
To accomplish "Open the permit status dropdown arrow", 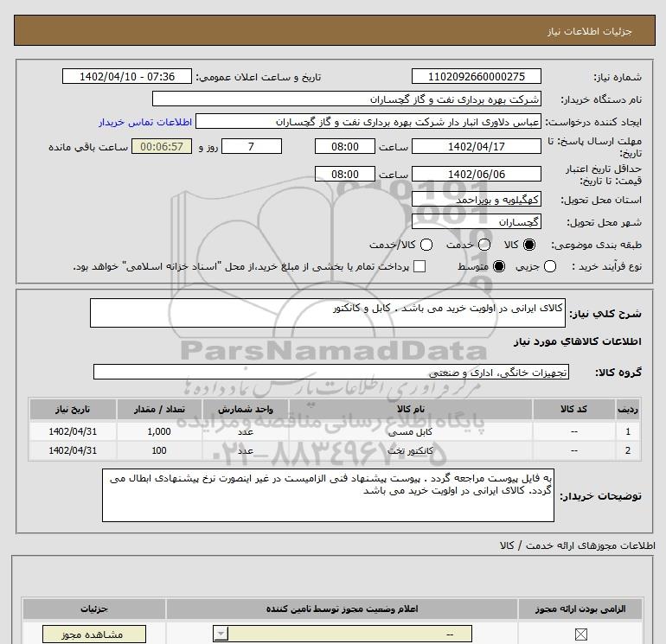I will (221, 634).
